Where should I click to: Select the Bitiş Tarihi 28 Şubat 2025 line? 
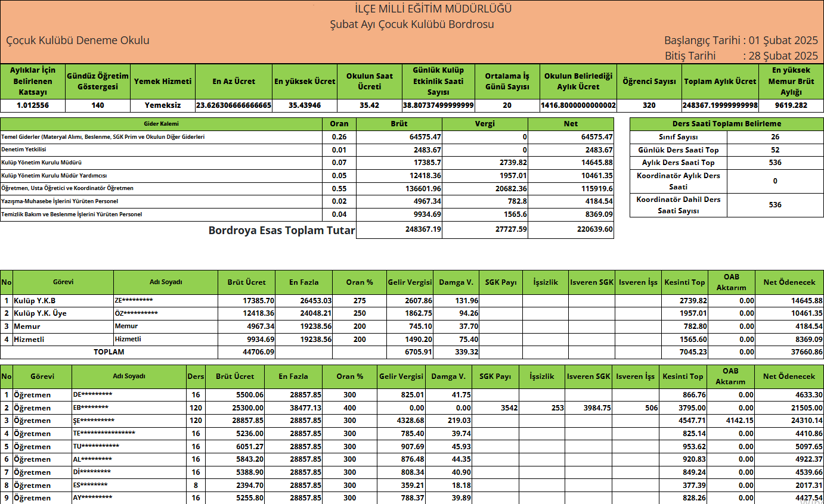(x=741, y=56)
